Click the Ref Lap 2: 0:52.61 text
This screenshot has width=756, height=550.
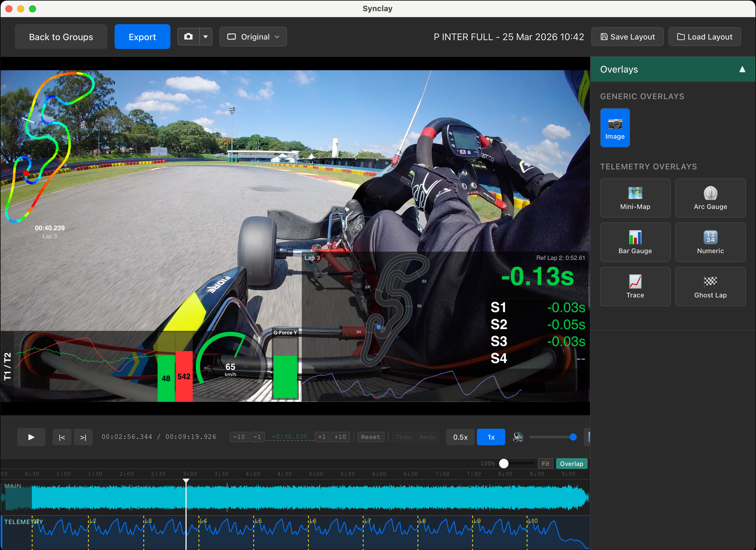pos(560,258)
